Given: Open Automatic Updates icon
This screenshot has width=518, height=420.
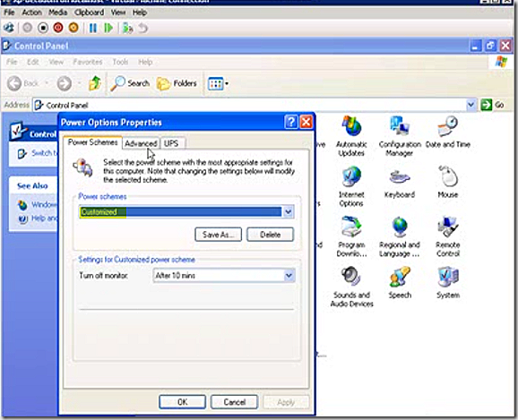Looking at the screenshot, I should click(351, 136).
